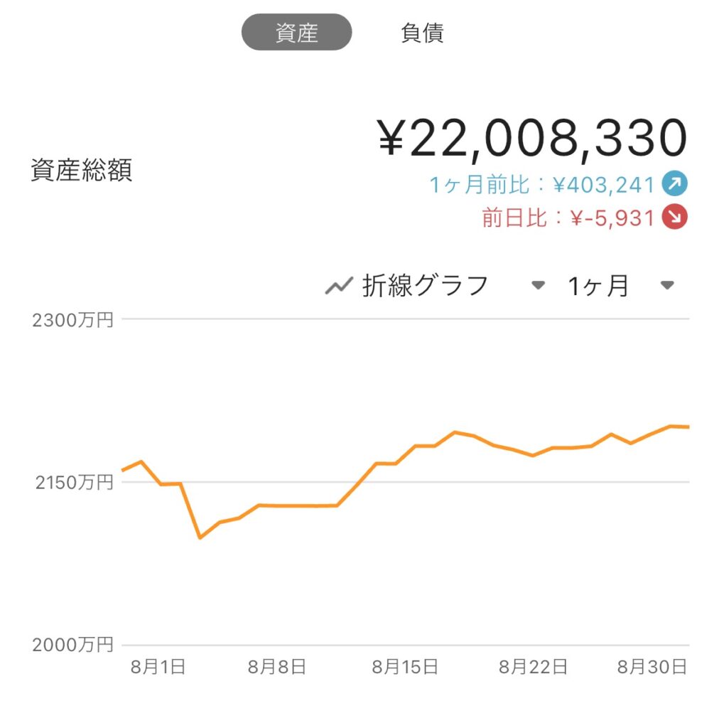Open the 1ヶ月 period dropdown
Screen dimensions: 719x728
598,286
